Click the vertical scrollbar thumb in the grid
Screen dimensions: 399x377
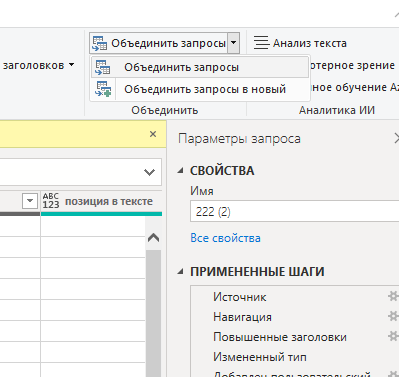tap(153, 313)
